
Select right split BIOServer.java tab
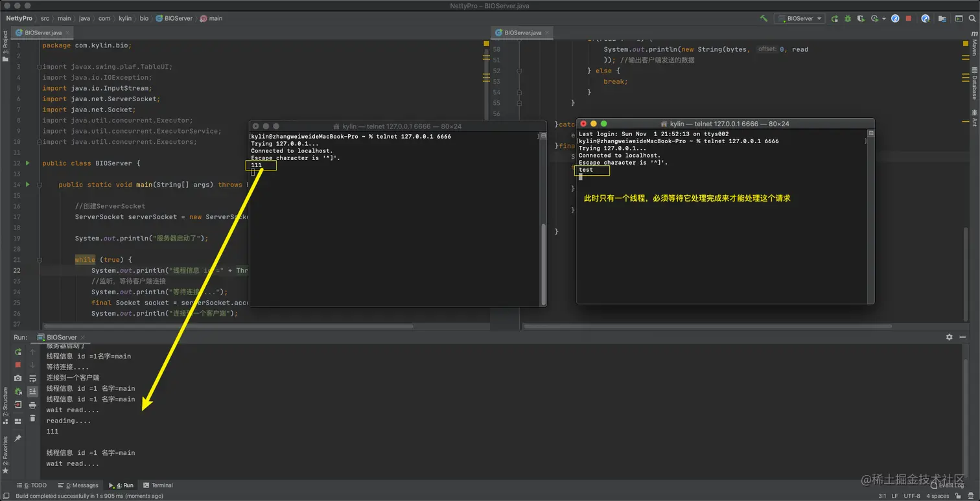point(522,32)
